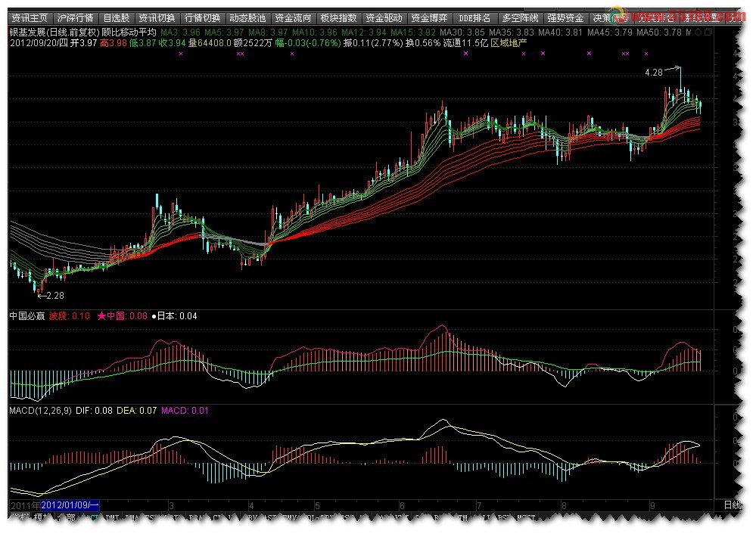The height and width of the screenshot is (534, 756).
Task: Open the 板块指数 tab
Action: (x=338, y=18)
